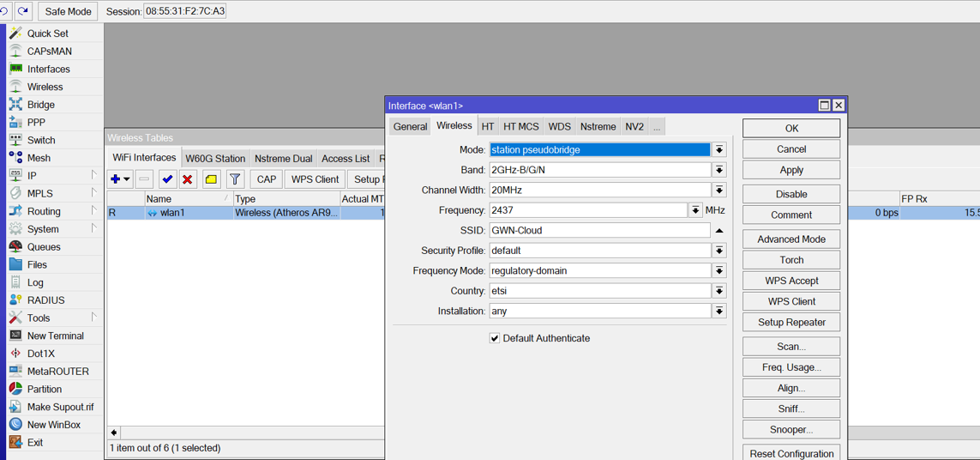
Task: Open RADIUS in the sidebar
Action: (45, 300)
